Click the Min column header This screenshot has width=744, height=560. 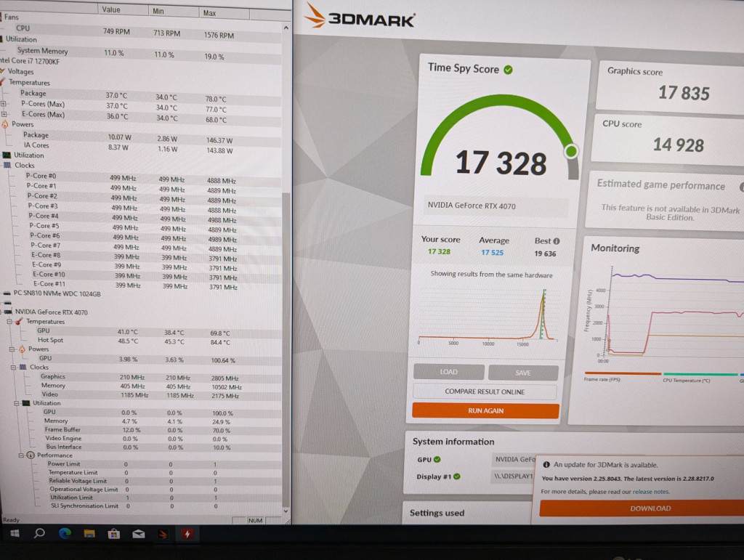coord(174,11)
